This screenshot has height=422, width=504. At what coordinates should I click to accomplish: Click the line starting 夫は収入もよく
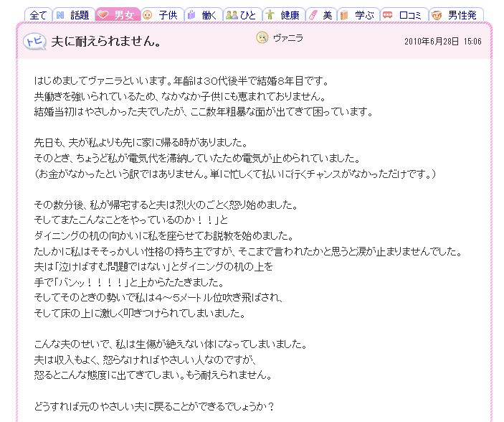[145, 360]
